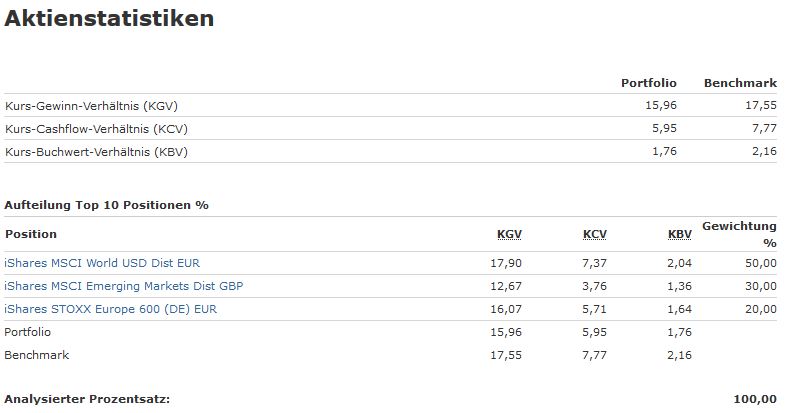Click the 100,00 analysed percentage value

click(755, 400)
